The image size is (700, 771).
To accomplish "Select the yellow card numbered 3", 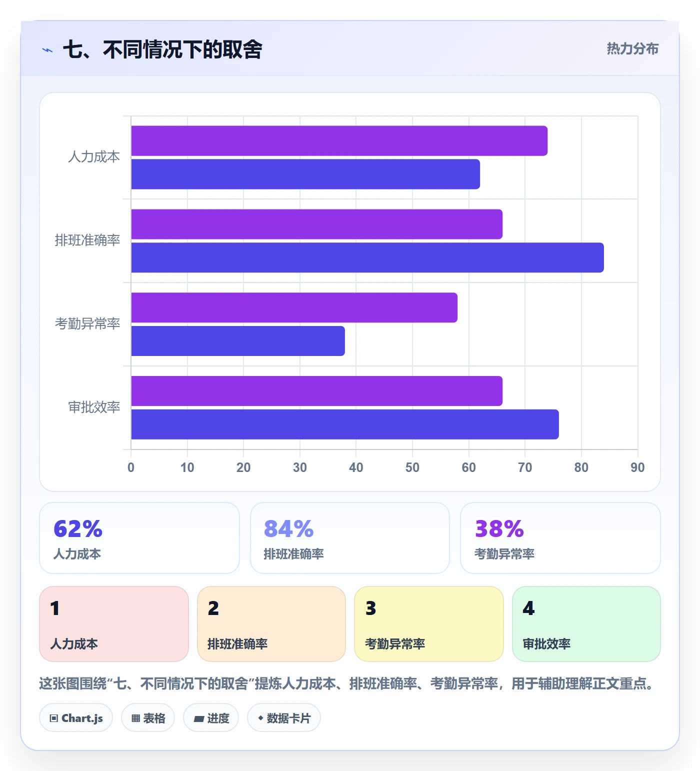I will [x=429, y=624].
